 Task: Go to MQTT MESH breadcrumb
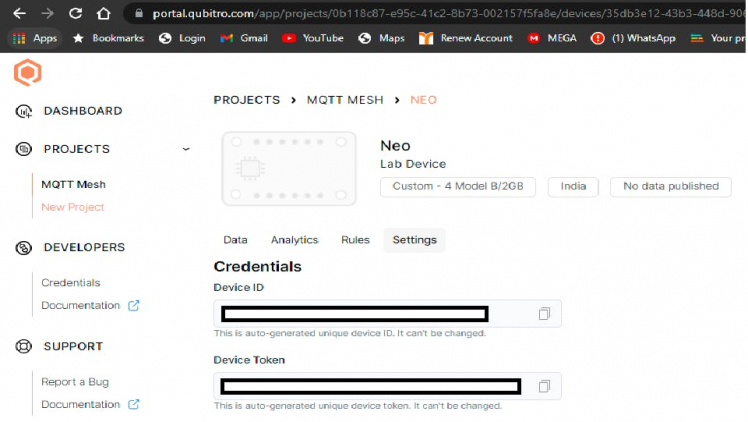pos(345,100)
